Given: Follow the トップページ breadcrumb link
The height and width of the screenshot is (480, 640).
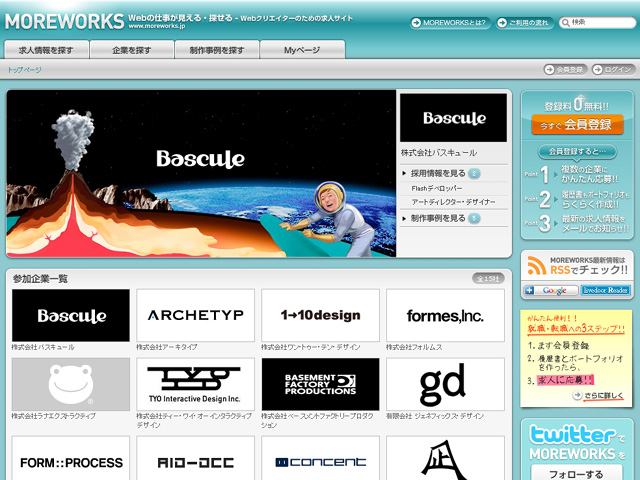Looking at the screenshot, I should (24, 70).
